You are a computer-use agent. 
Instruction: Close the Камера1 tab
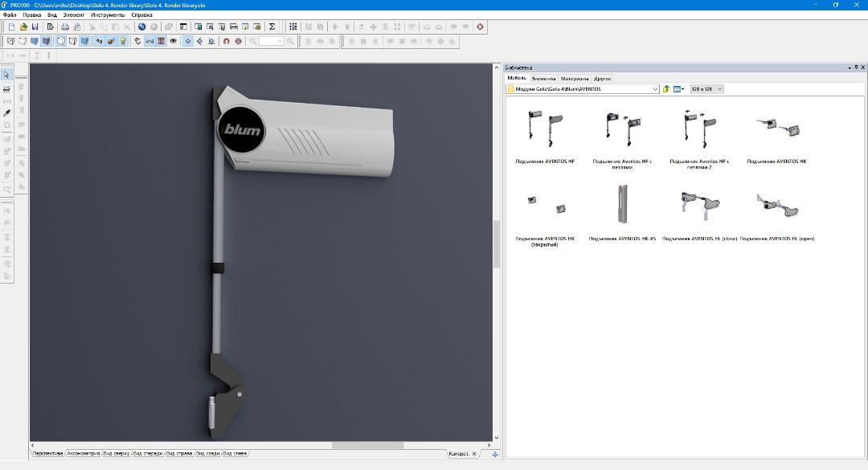coord(474,454)
